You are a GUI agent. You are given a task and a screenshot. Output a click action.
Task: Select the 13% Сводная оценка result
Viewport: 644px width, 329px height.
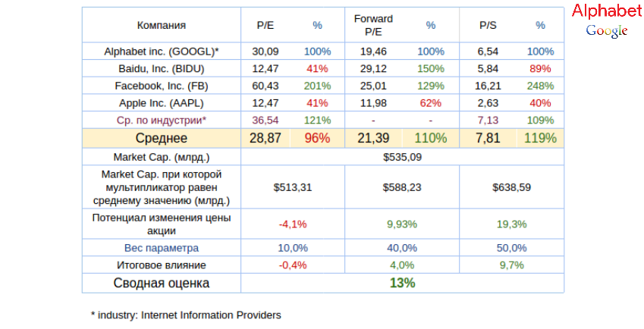pos(402,283)
